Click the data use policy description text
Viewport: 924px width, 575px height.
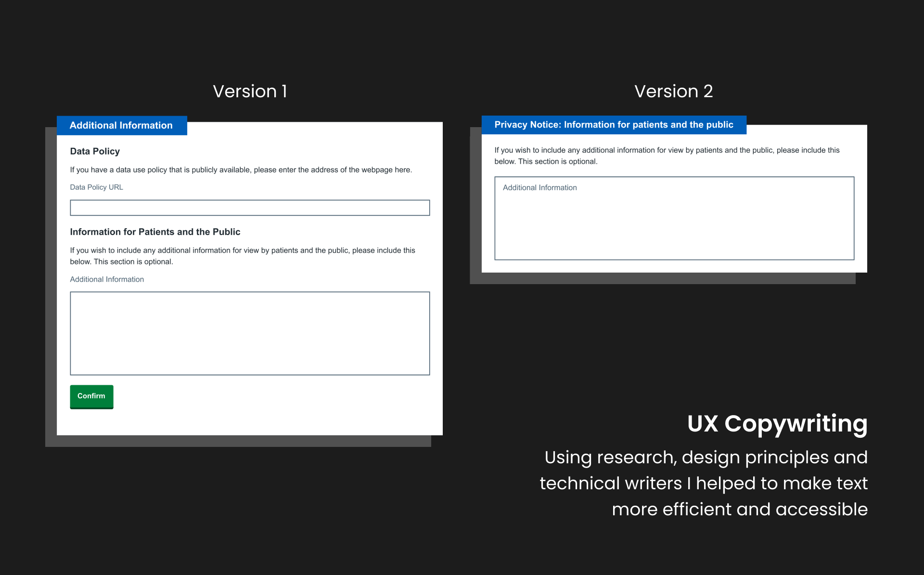click(x=241, y=170)
